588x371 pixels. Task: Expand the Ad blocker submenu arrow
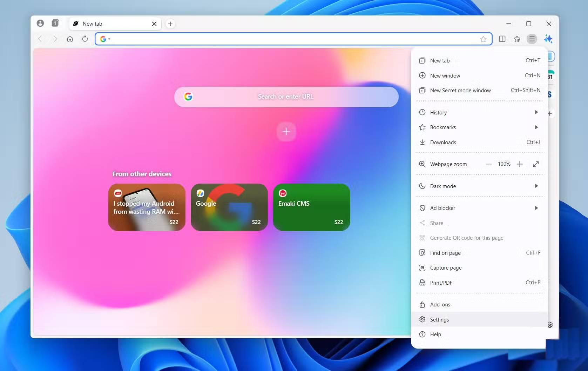coord(536,208)
